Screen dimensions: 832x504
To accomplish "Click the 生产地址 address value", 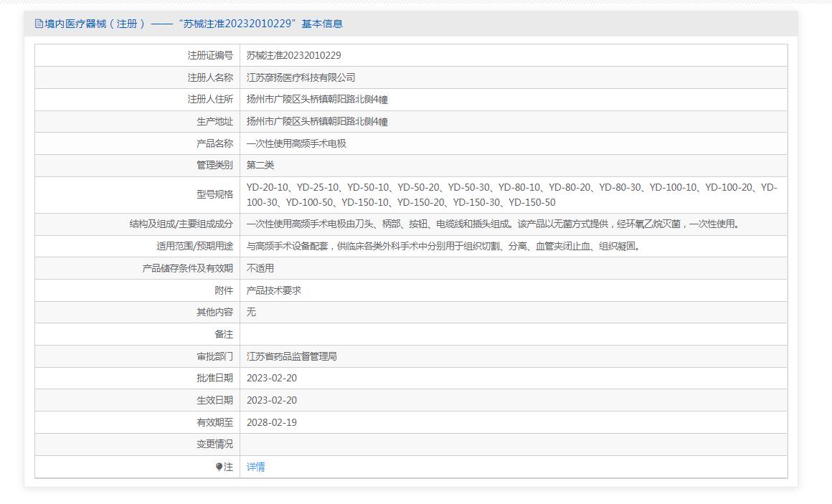I will pos(317,121).
